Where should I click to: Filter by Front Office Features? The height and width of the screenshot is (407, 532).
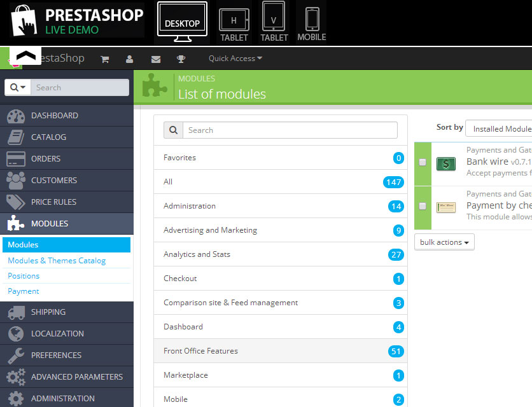[x=281, y=351]
